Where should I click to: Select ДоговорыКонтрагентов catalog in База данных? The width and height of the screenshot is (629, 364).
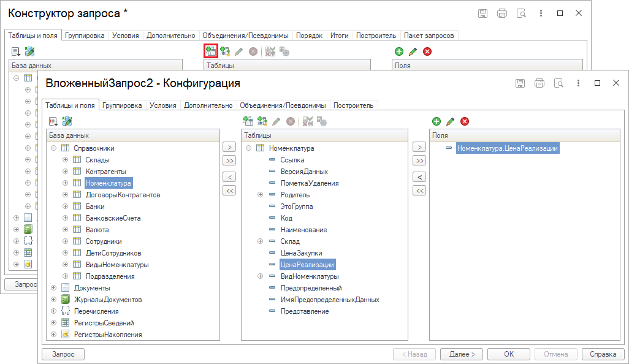pos(123,195)
